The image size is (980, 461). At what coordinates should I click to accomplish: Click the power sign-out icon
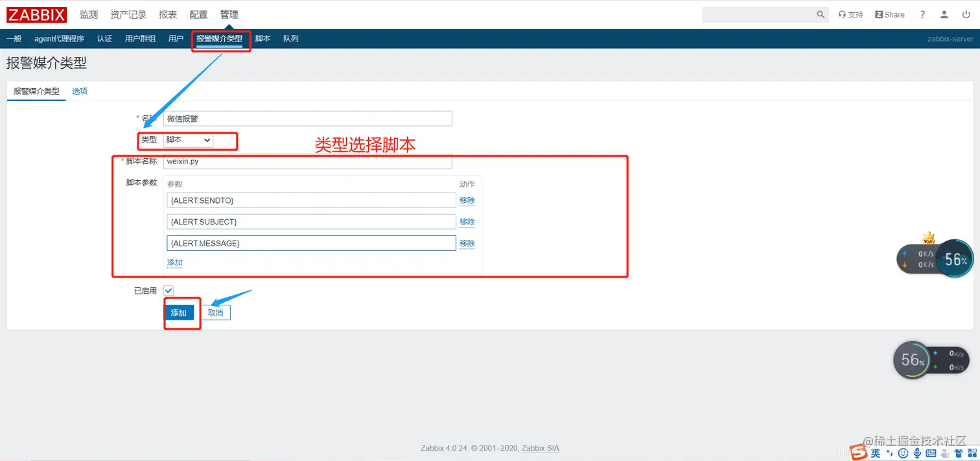(x=965, y=14)
